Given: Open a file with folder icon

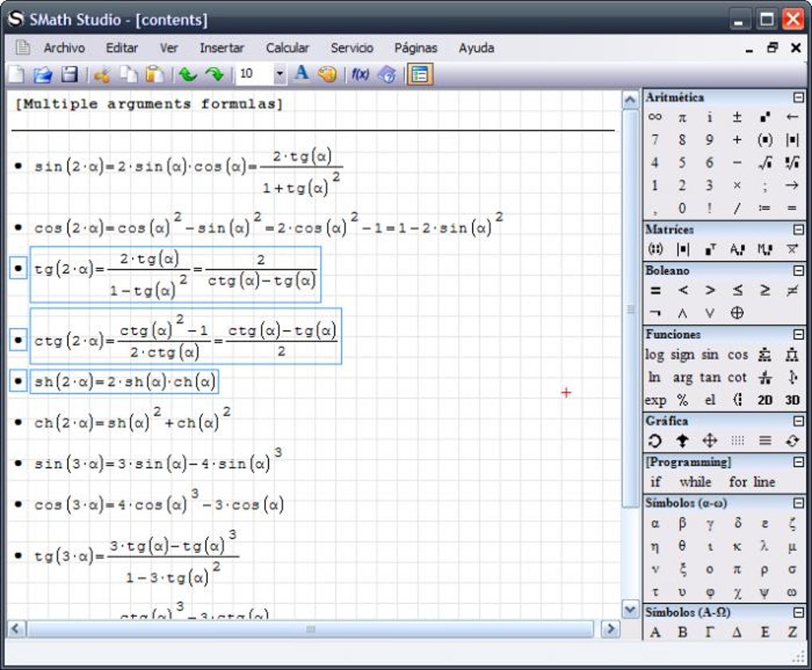Looking at the screenshot, I should (x=42, y=75).
